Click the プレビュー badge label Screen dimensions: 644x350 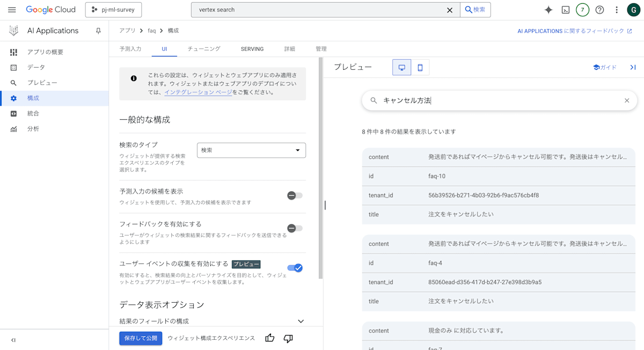tap(246, 264)
